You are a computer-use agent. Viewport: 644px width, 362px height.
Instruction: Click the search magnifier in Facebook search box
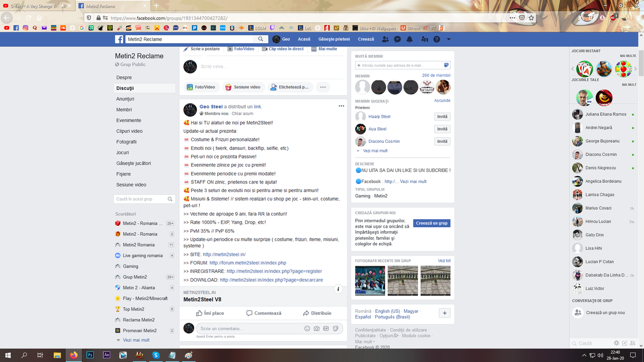click(261, 39)
